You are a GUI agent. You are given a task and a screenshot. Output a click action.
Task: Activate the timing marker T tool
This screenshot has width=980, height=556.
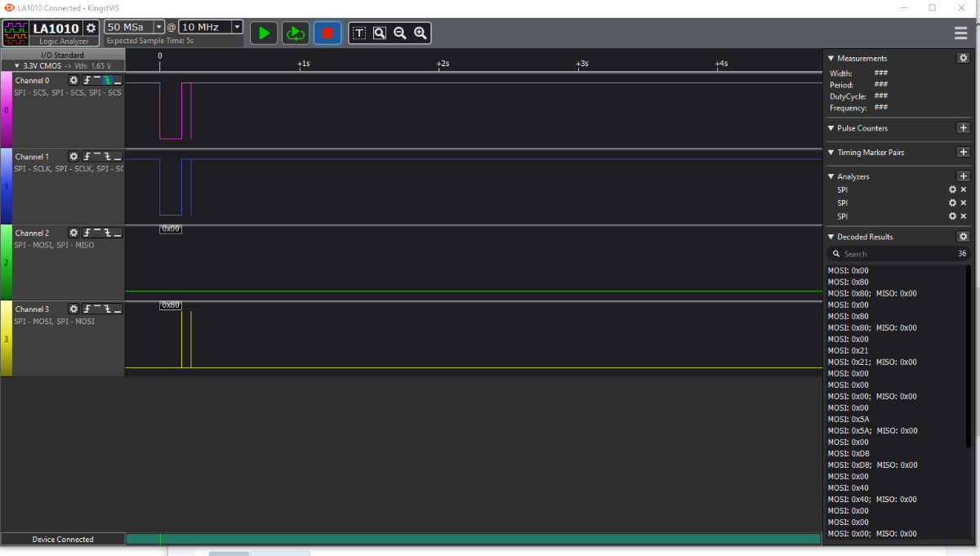tap(359, 33)
